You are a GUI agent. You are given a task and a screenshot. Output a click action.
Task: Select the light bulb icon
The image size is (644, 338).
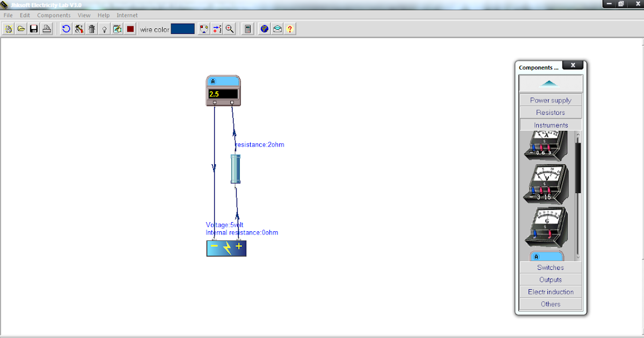[104, 28]
